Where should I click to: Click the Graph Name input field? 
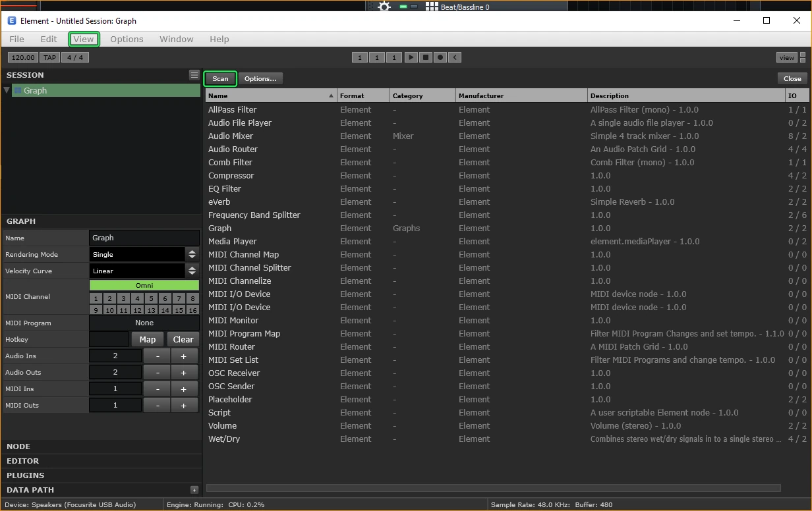144,238
